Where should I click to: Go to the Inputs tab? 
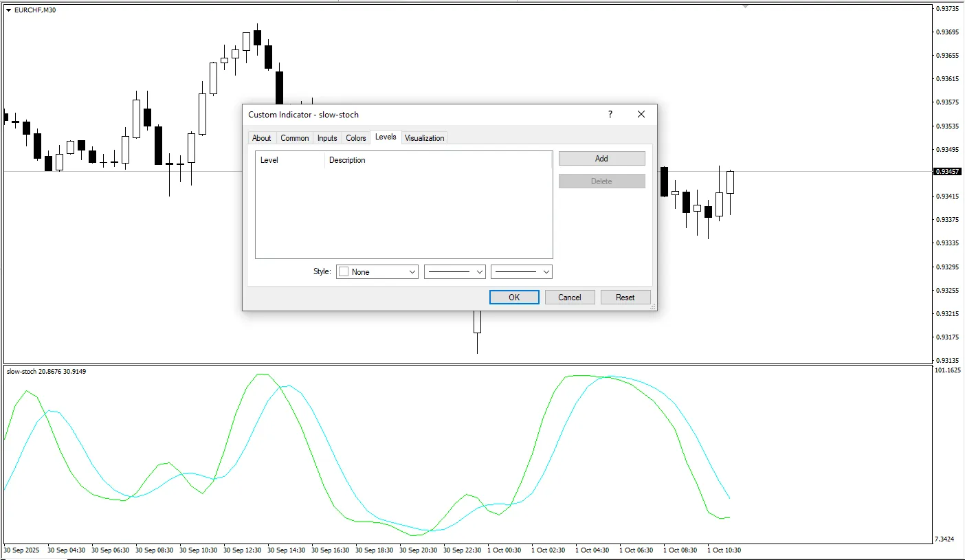327,138
